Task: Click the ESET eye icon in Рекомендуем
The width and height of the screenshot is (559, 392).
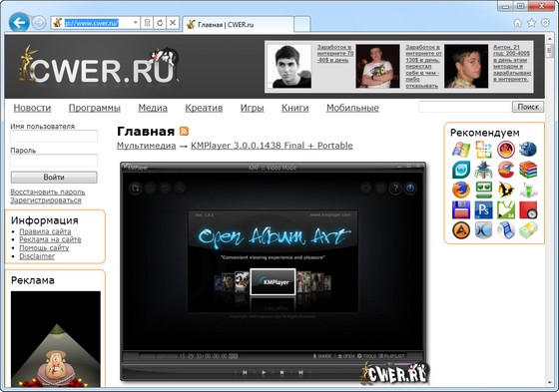Action: (x=461, y=170)
